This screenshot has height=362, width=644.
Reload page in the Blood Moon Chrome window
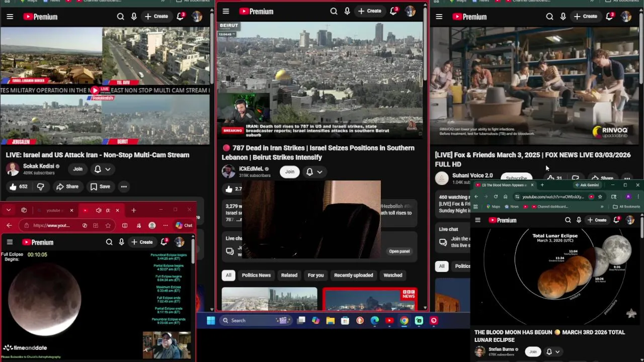496,197
